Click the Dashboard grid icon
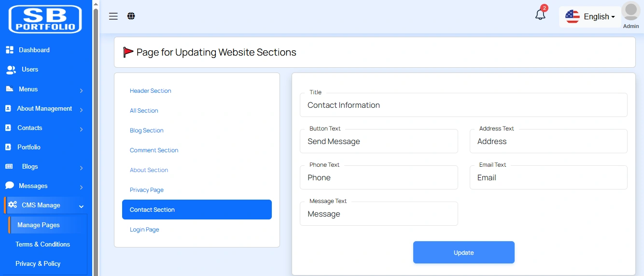644x276 pixels. pos(10,50)
